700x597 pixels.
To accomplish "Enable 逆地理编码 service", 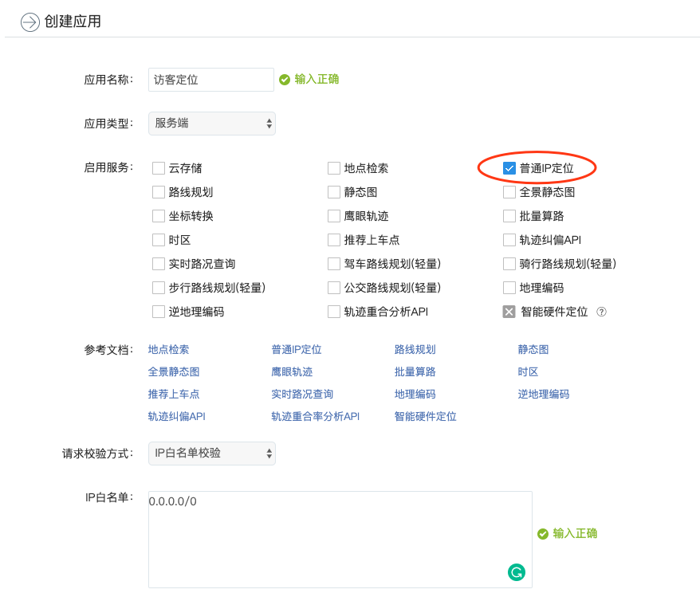I will 158,312.
